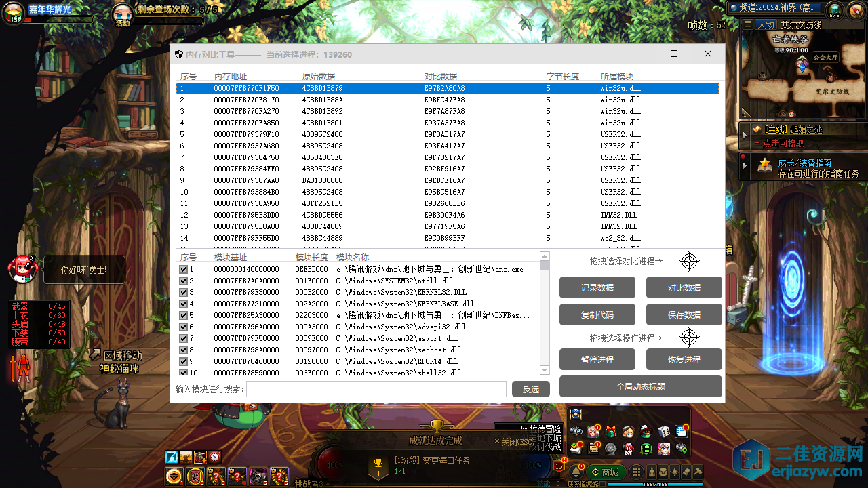Viewport: 868px width, 488px height.
Task: Uncheck module 7 msvcrt.dll checkbox
Action: tap(183, 338)
